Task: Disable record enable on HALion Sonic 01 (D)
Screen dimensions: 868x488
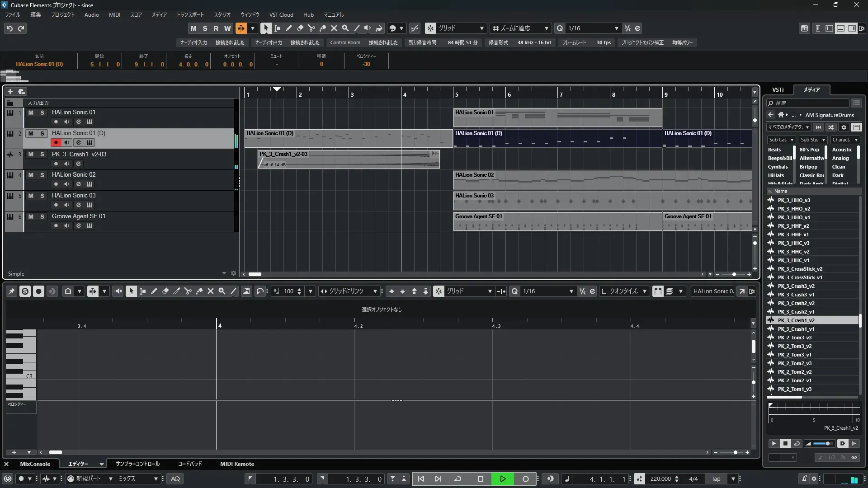Action: coord(56,142)
